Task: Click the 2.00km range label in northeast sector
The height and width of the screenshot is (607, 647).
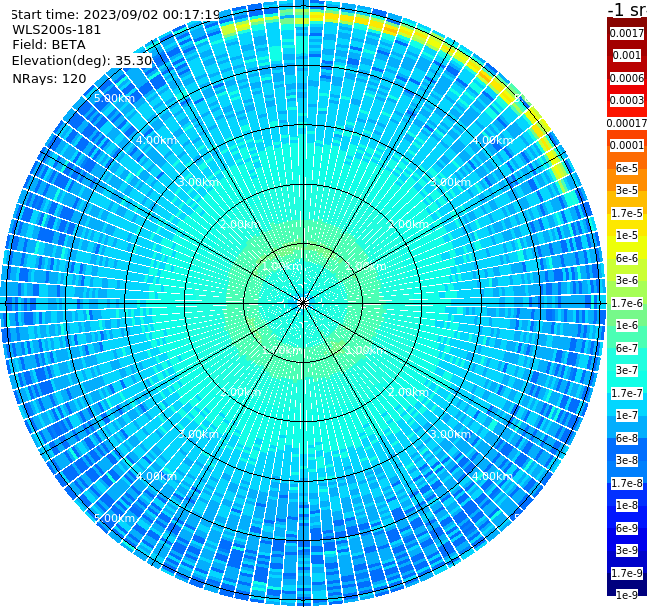Action: pyautogui.click(x=408, y=224)
